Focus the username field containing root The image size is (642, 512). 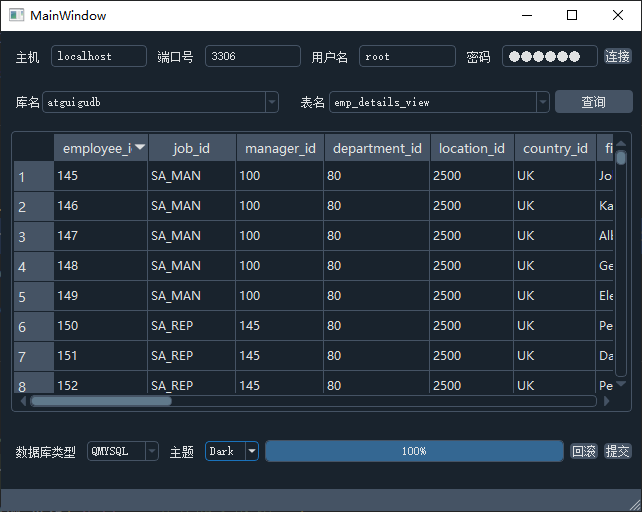(x=407, y=56)
